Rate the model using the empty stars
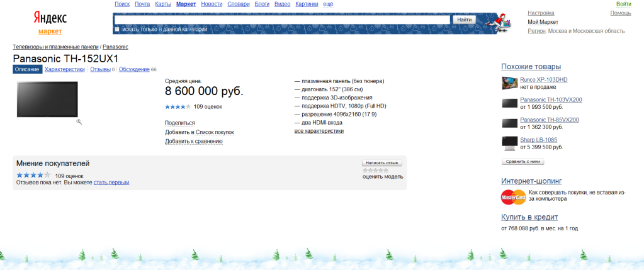 (375, 170)
